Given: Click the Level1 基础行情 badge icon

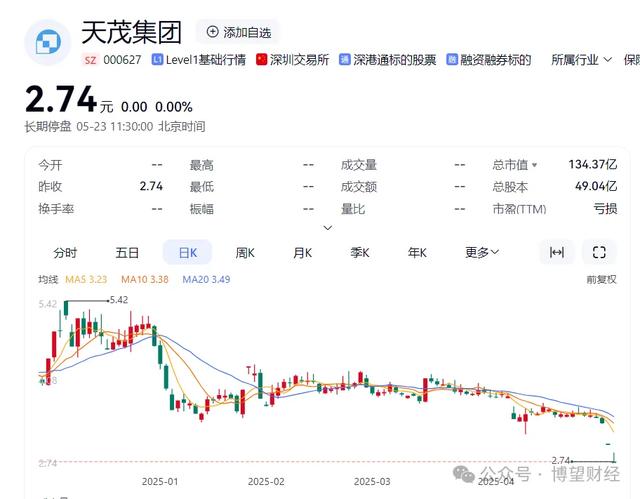Looking at the screenshot, I should [x=158, y=60].
